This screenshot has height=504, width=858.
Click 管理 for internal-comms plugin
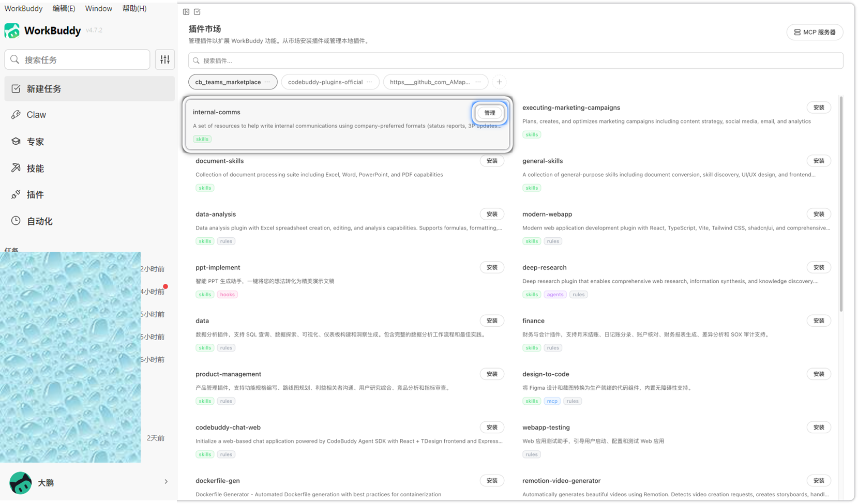click(489, 113)
